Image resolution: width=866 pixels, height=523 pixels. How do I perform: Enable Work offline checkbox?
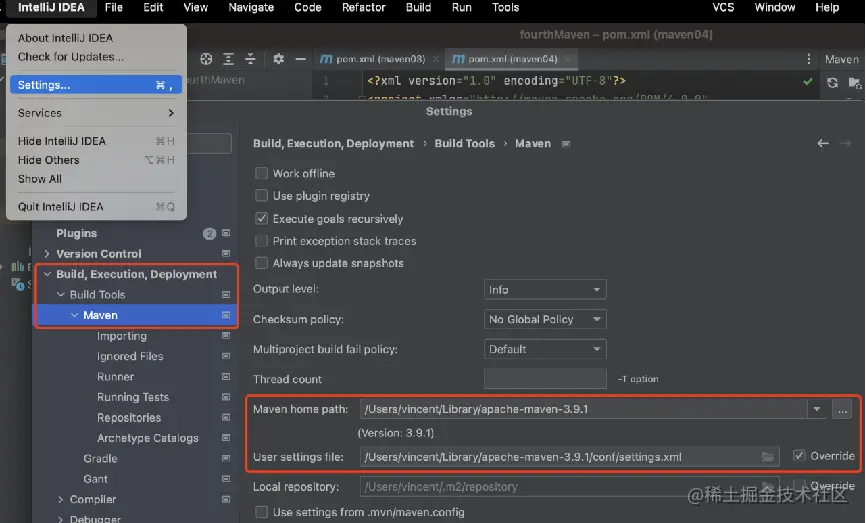point(261,173)
